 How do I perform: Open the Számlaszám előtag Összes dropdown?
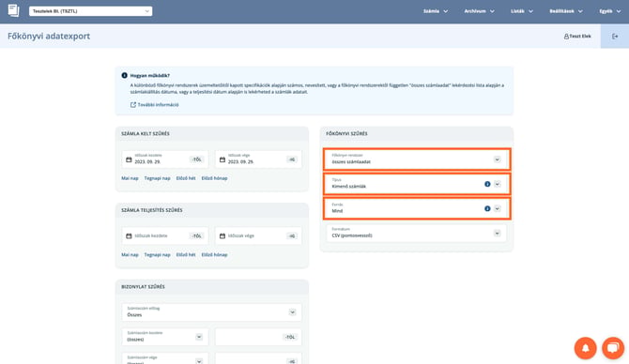tap(212, 311)
